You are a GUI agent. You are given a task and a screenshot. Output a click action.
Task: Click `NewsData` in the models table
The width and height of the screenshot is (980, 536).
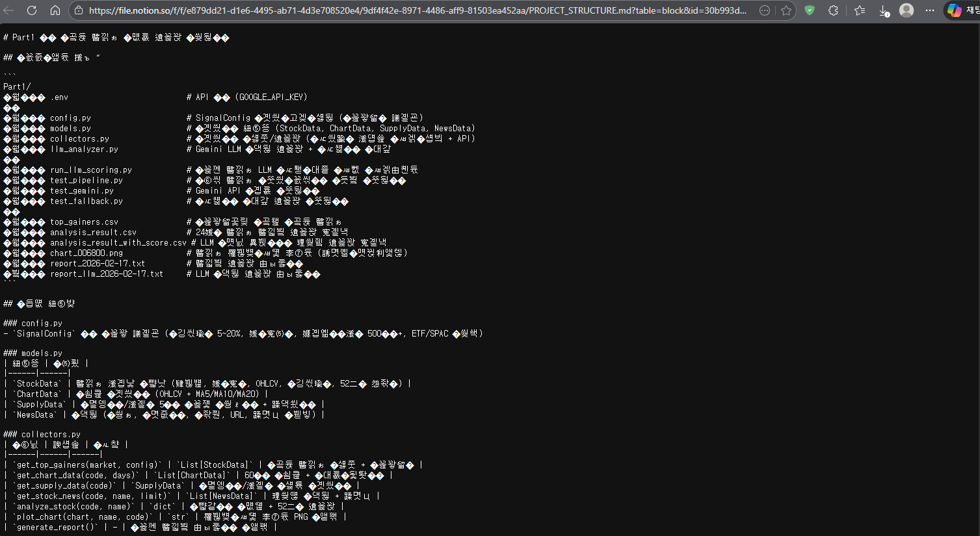35,415
